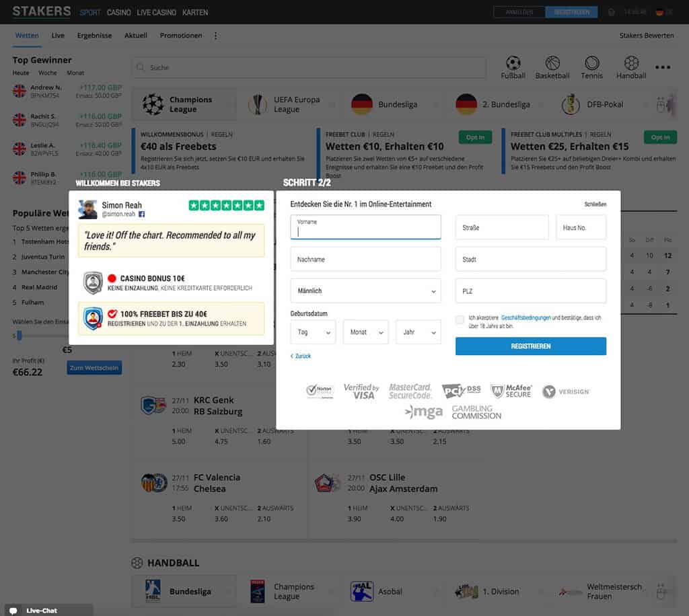Accept the Geschäftsbedingungen checkbox
This screenshot has width=689, height=616.
coord(460,319)
